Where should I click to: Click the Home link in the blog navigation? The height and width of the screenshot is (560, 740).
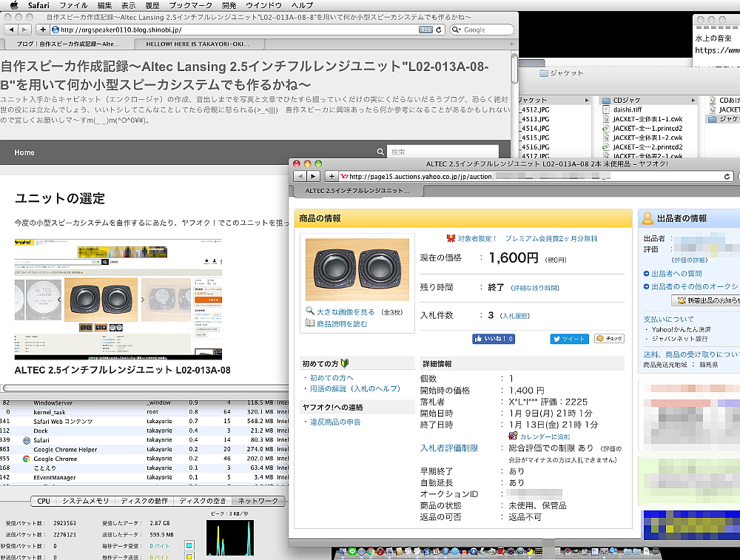[x=24, y=152]
